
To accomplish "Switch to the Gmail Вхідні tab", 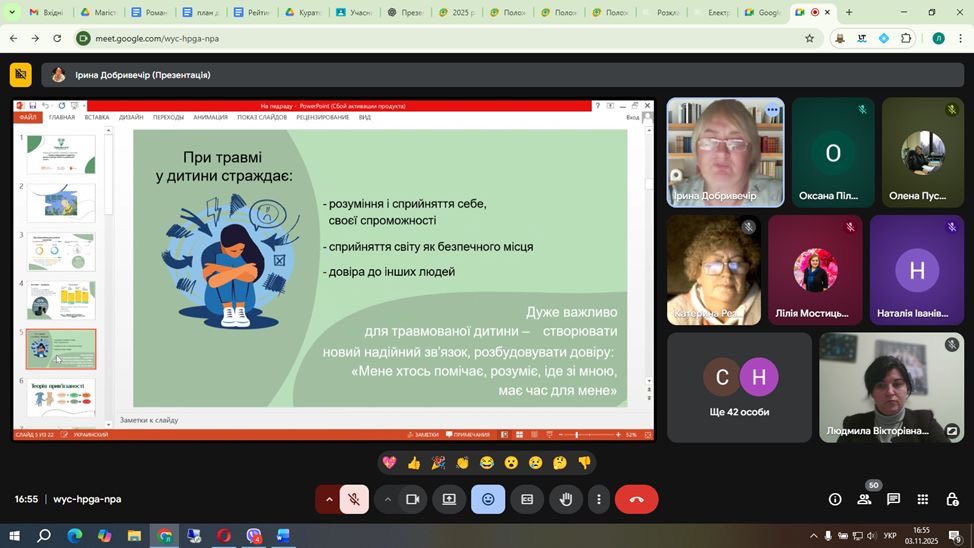I will click(47, 12).
